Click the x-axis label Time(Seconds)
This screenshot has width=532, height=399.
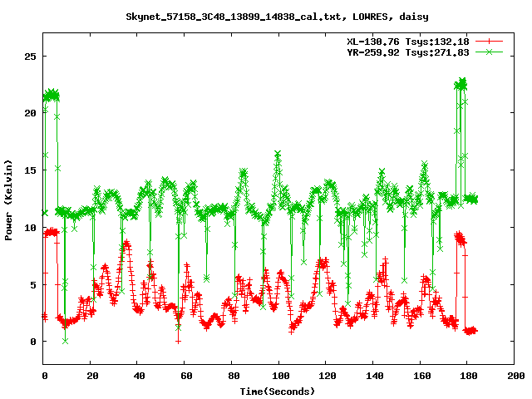point(278,392)
